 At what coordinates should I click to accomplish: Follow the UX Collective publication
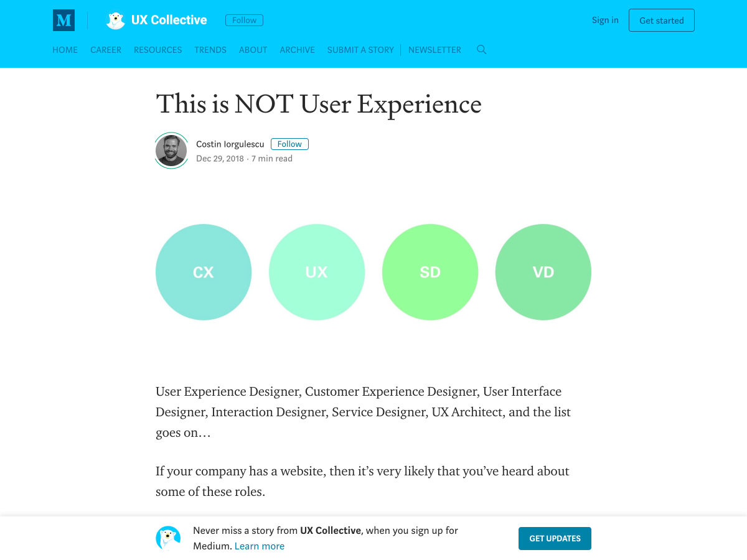click(x=244, y=21)
